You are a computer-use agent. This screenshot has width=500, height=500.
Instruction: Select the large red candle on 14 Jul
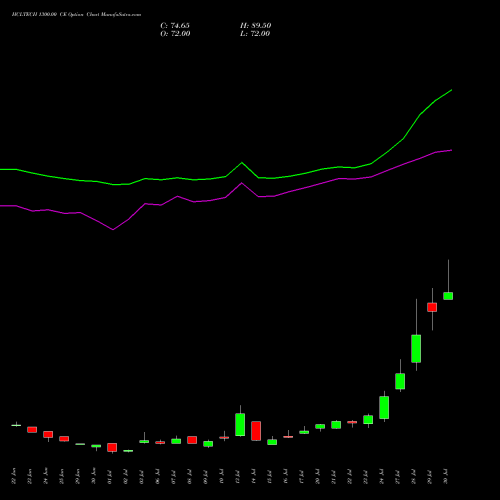point(256,431)
